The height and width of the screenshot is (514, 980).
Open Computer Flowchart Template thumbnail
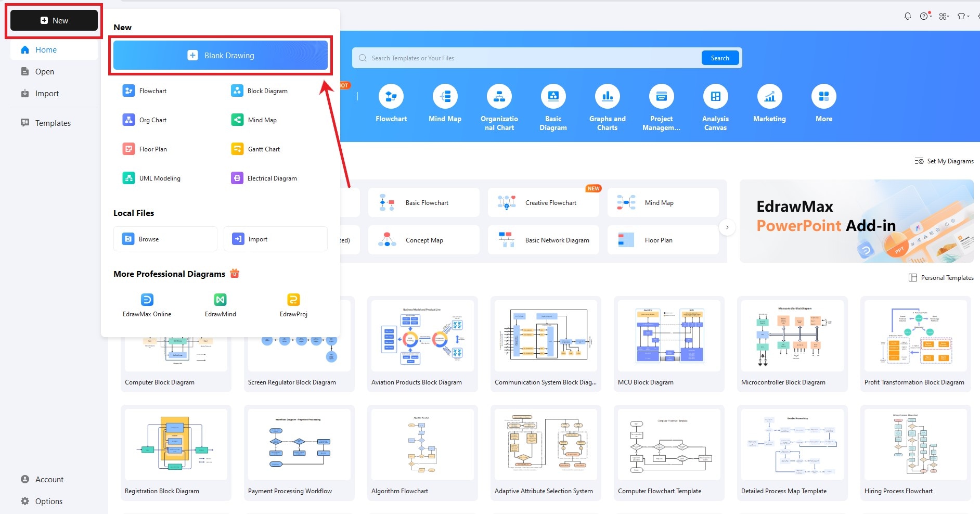pos(669,444)
